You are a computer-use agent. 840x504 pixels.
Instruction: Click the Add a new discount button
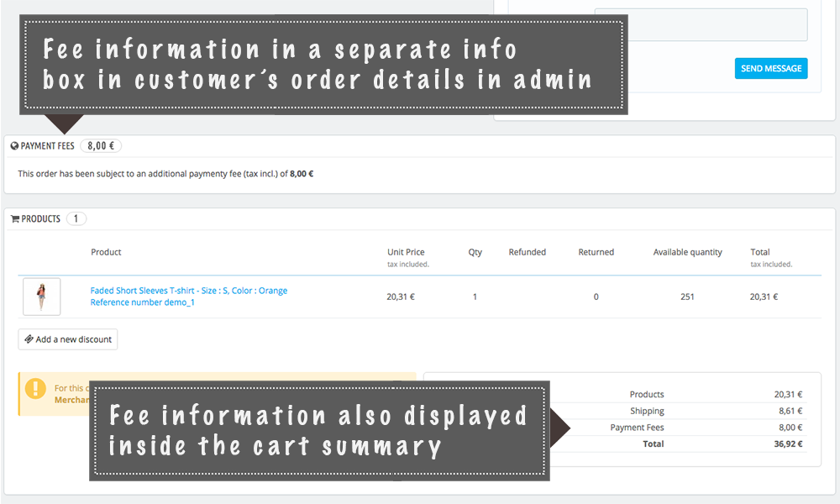pyautogui.click(x=67, y=339)
